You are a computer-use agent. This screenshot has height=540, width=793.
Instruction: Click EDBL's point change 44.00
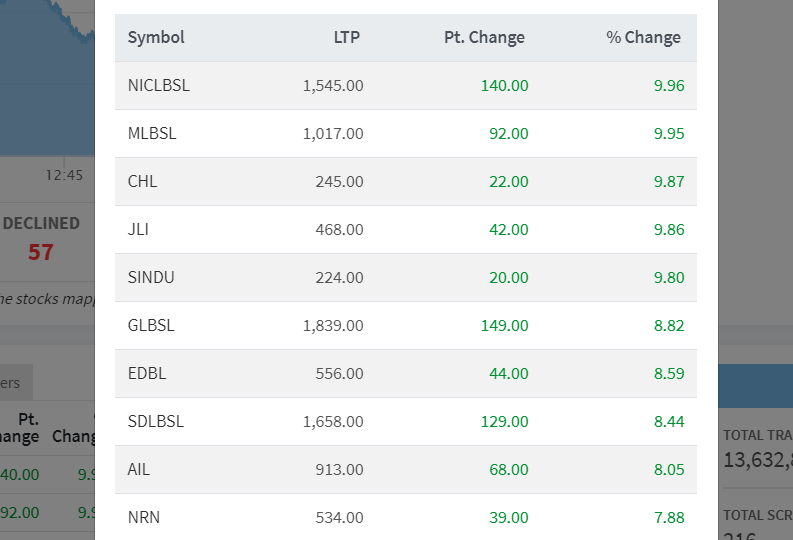[509, 374]
